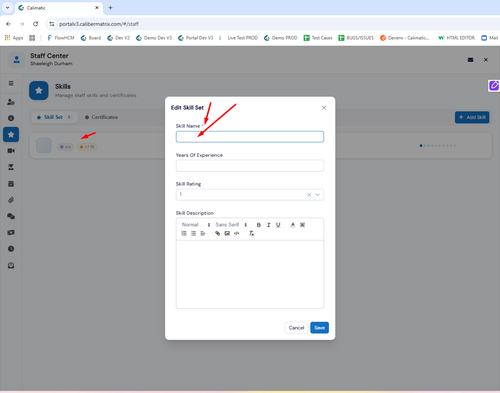The image size is (500, 393).
Task: Save the edited skill set
Action: (319, 328)
